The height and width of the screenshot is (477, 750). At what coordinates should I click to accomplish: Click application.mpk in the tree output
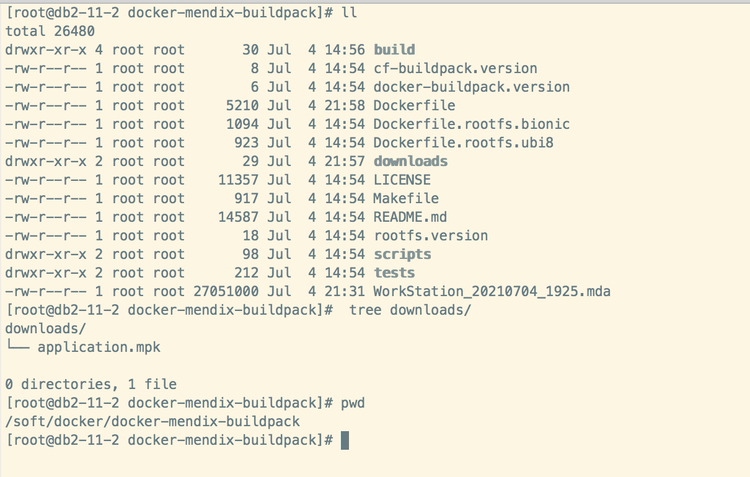pos(98,347)
